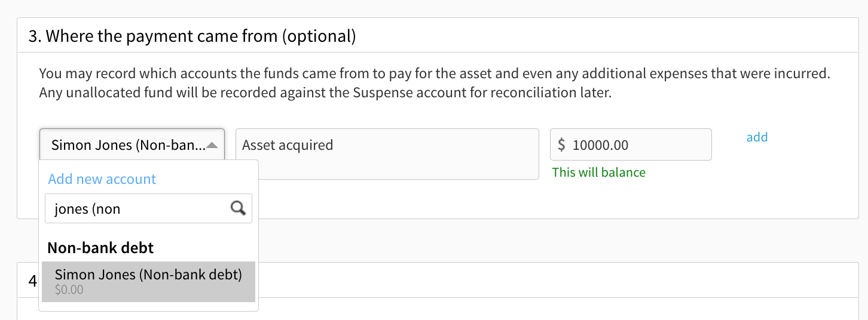Click the Non-bank debt group heading
Image resolution: width=868 pixels, height=320 pixels.
point(100,248)
